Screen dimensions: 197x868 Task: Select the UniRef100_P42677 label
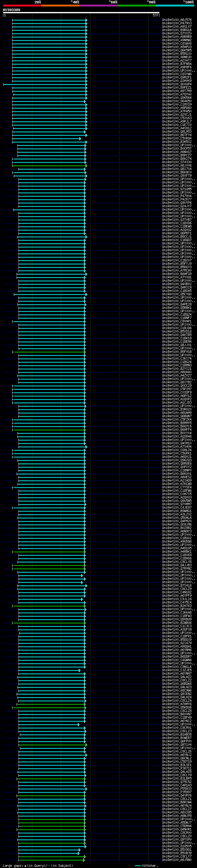177,199
